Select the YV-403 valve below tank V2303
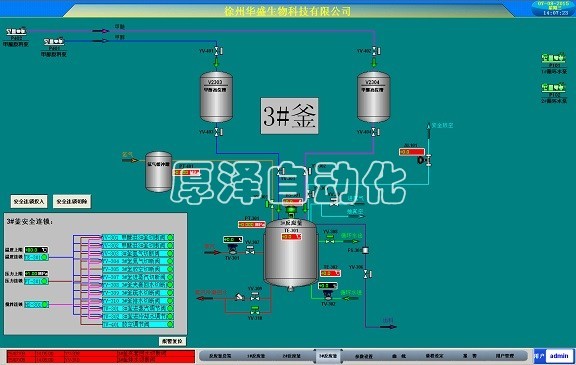Viewport: 576px width, 365px height. tap(217, 131)
